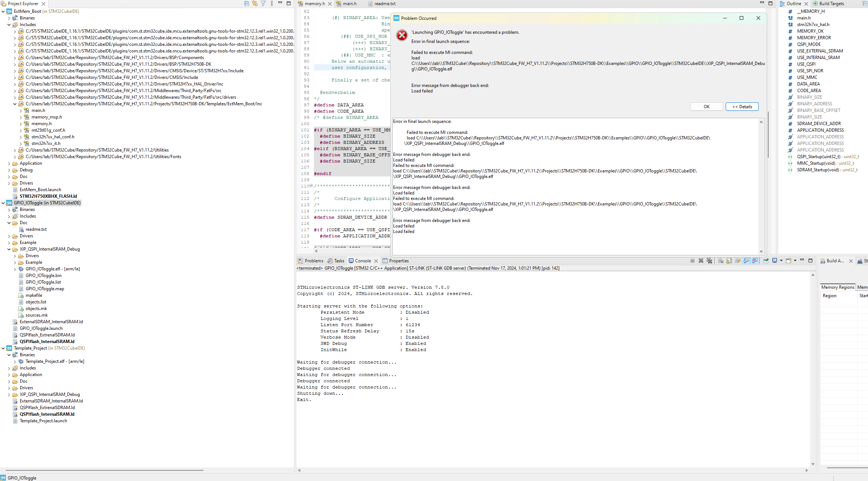Toggle Show Console When Standard Out Changes

point(746,261)
